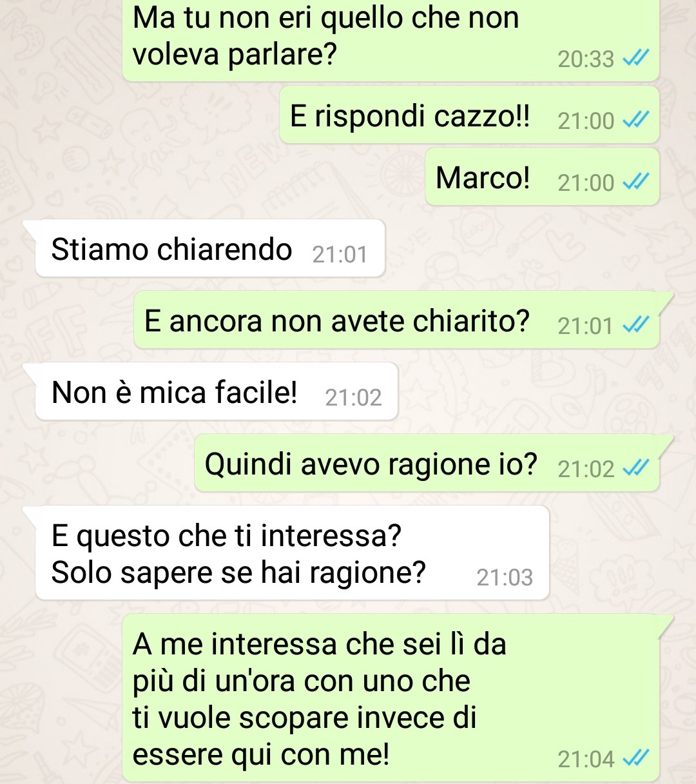The width and height of the screenshot is (696, 784).
Task: Click the read ticks on the 21:04 message
Action: [x=636, y=758]
